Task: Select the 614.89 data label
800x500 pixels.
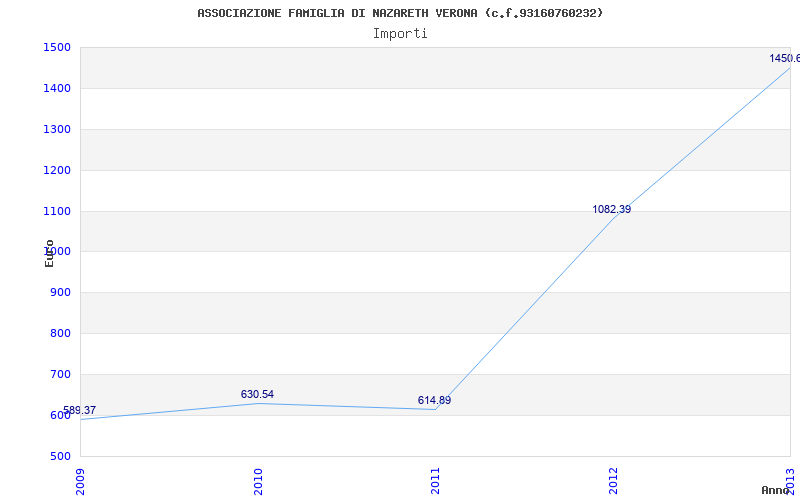Action: click(434, 401)
